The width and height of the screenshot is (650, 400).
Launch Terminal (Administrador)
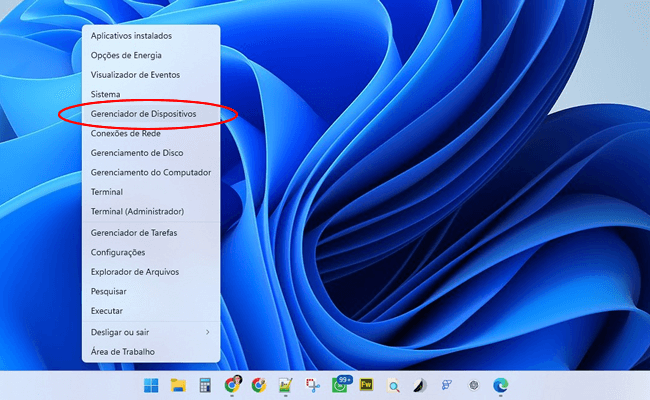point(151,211)
